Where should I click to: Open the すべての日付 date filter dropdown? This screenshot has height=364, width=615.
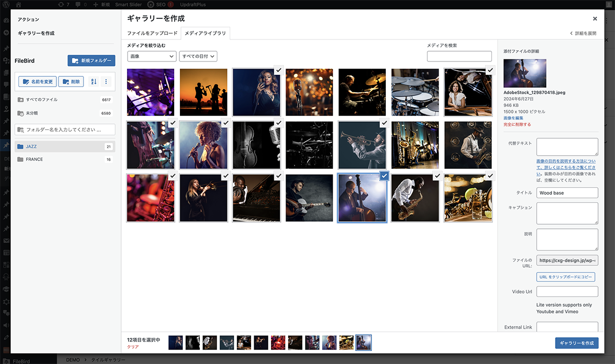click(x=198, y=56)
